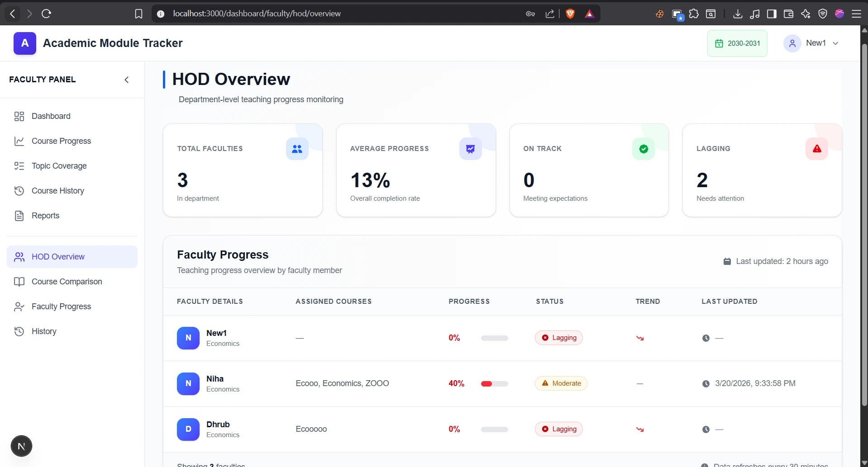
Task: Click Dhrub's progress bar
Action: [495, 429]
